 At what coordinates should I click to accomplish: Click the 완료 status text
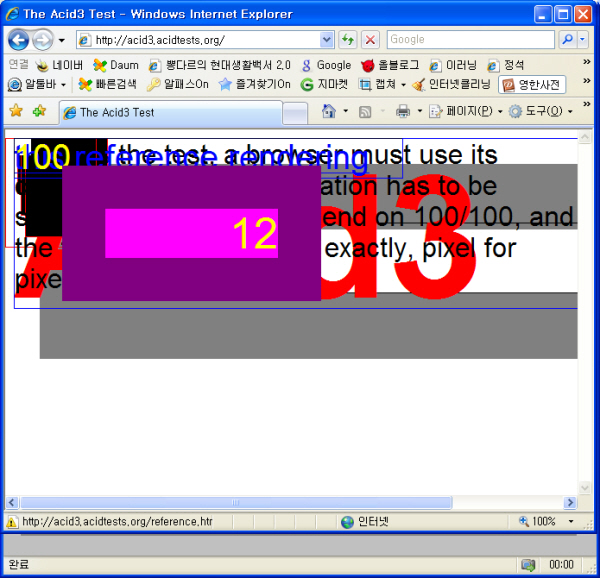tap(19, 565)
